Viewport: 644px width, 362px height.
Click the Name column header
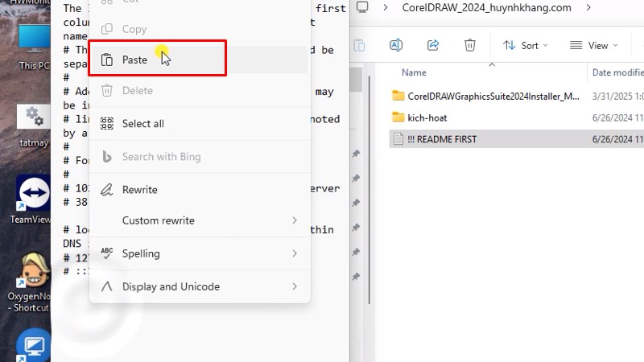click(419, 72)
